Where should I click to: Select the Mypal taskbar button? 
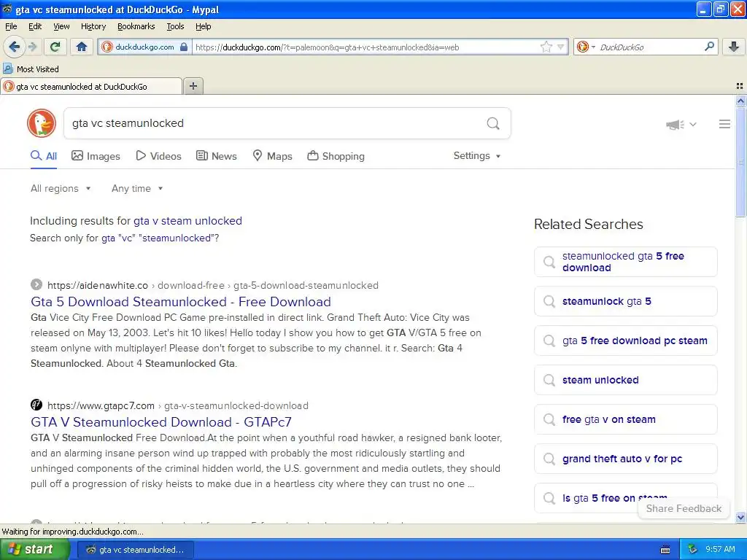pos(135,550)
